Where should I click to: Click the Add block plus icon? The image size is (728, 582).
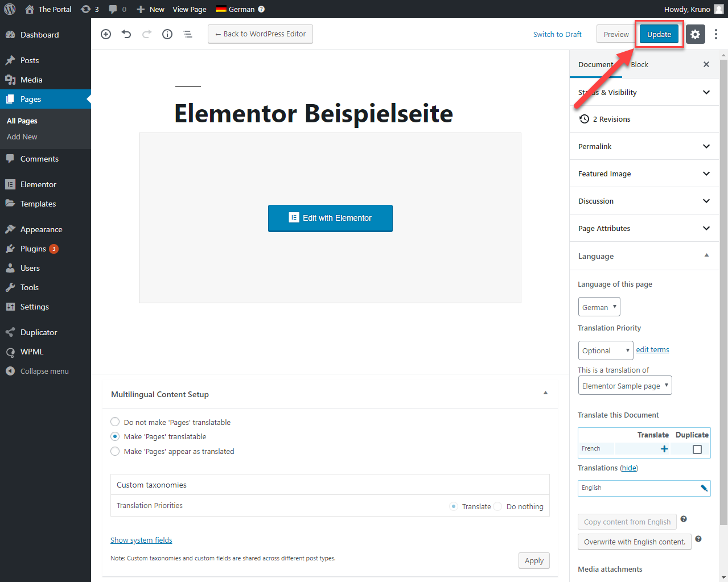[106, 34]
